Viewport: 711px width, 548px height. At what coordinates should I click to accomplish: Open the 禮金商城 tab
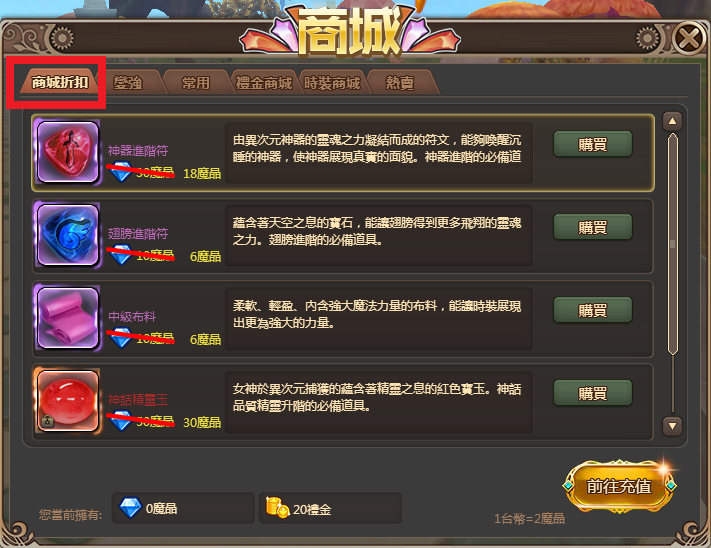click(x=263, y=82)
